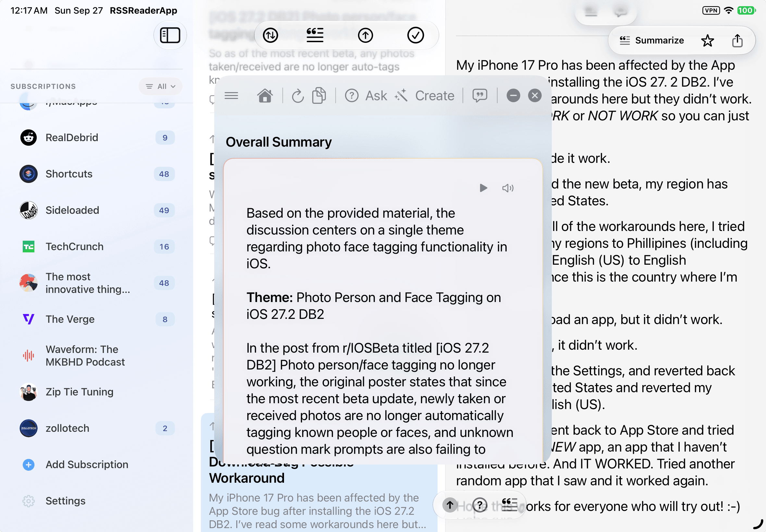This screenshot has height=532, width=766.
Task: Mark all as read with the checkmark icon
Action: click(x=415, y=35)
